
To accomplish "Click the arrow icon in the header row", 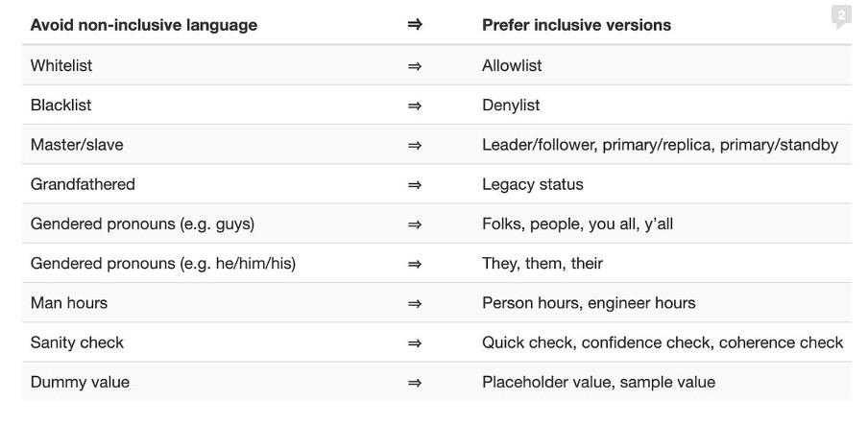I will (x=415, y=24).
